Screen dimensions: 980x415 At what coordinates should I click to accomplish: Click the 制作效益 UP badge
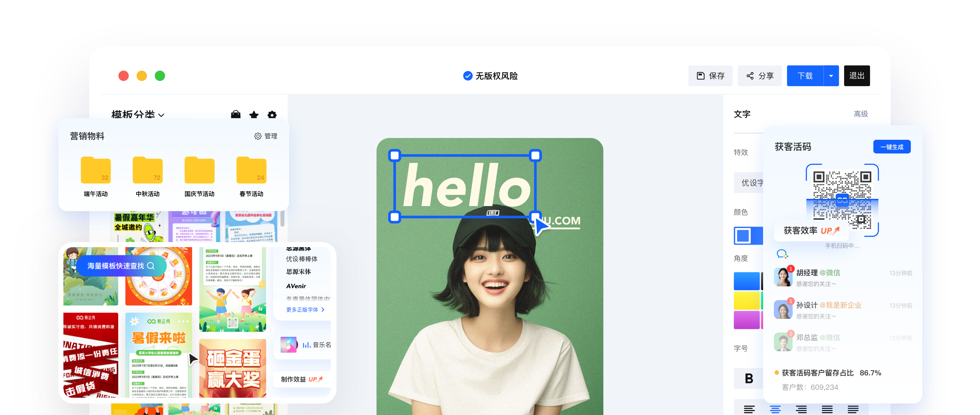[x=302, y=379]
